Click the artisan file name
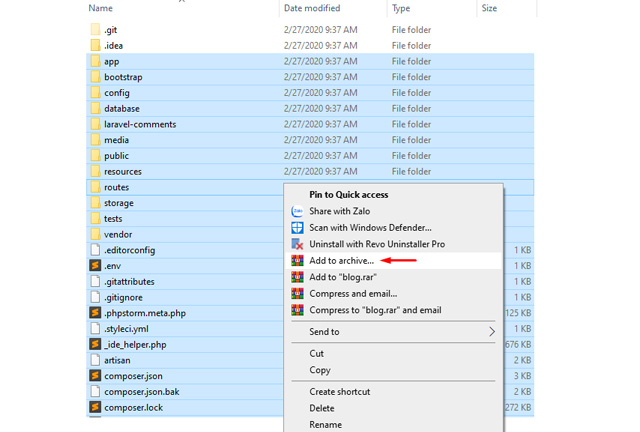The image size is (640, 432). (117, 360)
